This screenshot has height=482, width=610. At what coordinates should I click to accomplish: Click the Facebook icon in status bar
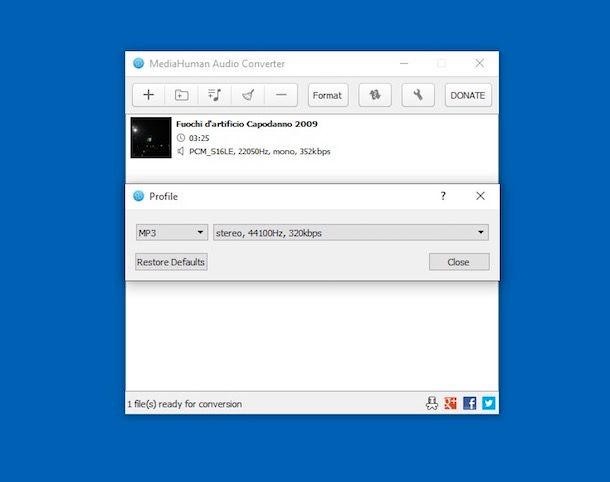click(x=470, y=403)
